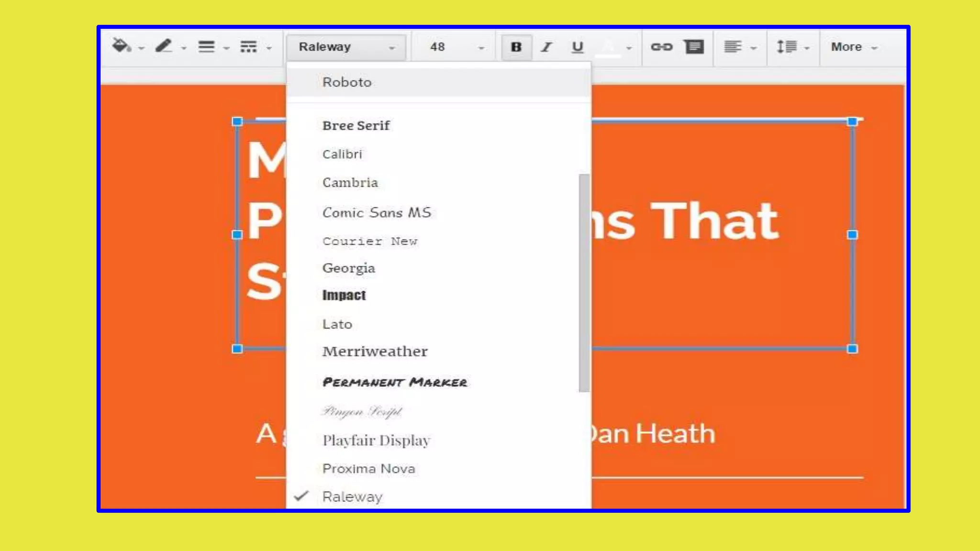Open the text alignment icon
Screen dimensions: 980x551
pos(733,47)
